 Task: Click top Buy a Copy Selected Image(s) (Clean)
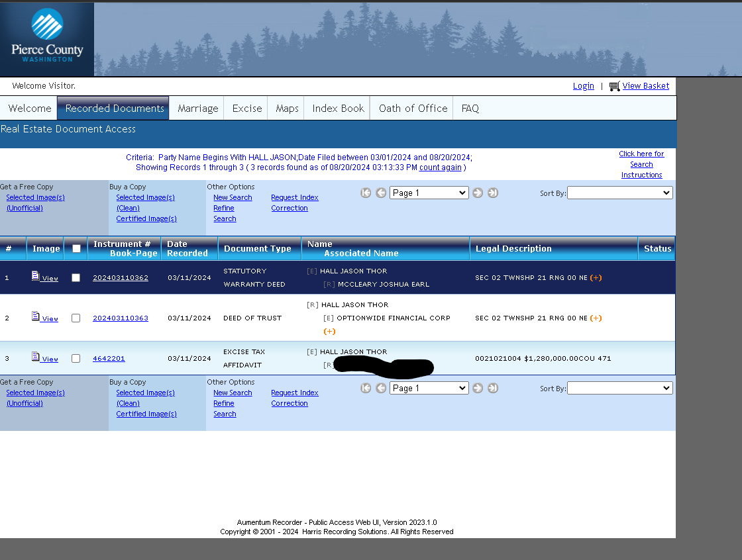(145, 203)
